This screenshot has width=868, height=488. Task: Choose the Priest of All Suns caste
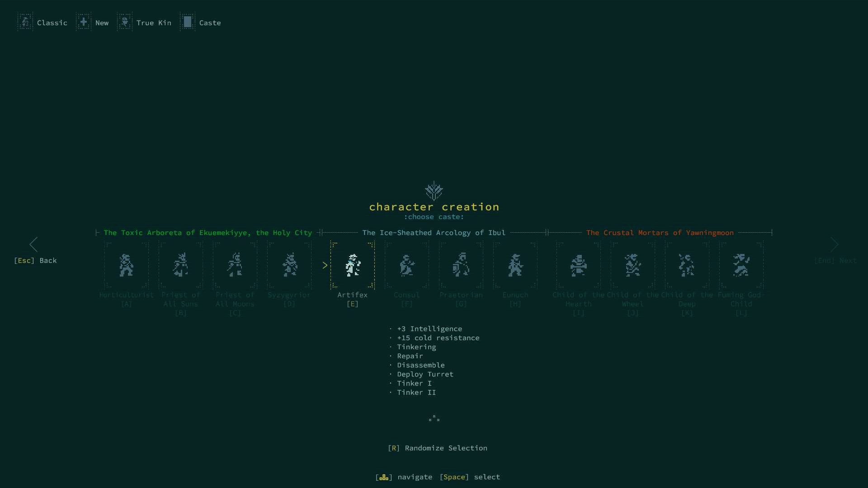point(181,265)
